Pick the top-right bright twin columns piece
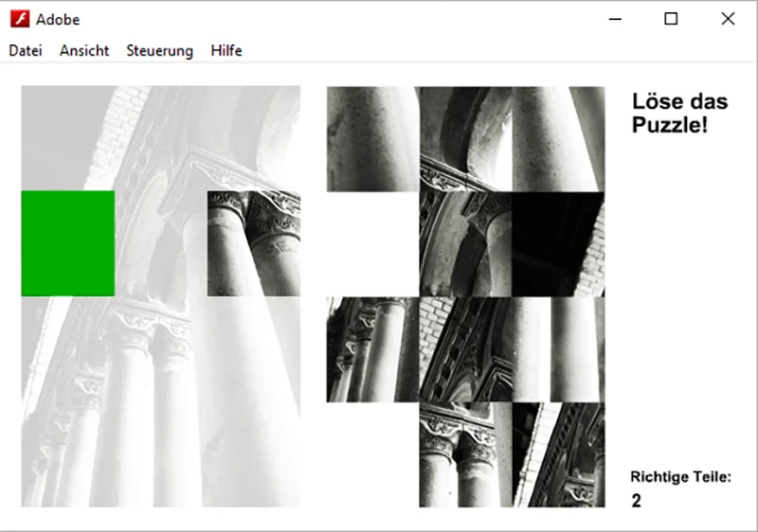This screenshot has width=758, height=532. pos(558,139)
